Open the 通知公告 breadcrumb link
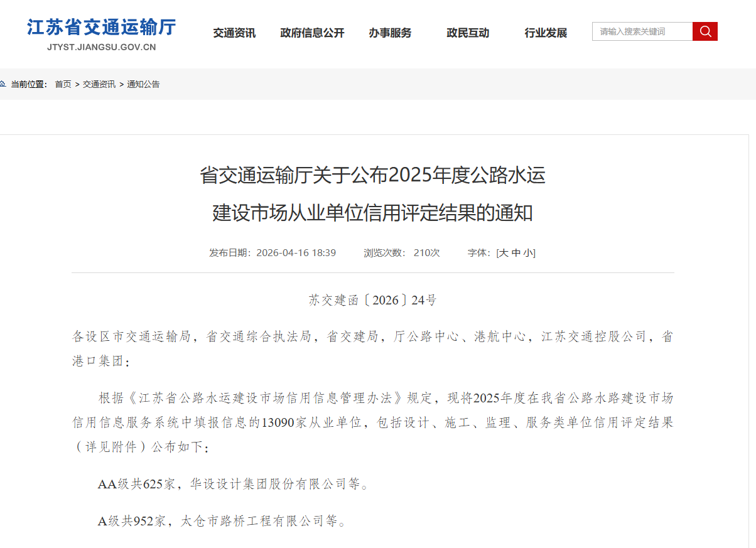 [143, 84]
